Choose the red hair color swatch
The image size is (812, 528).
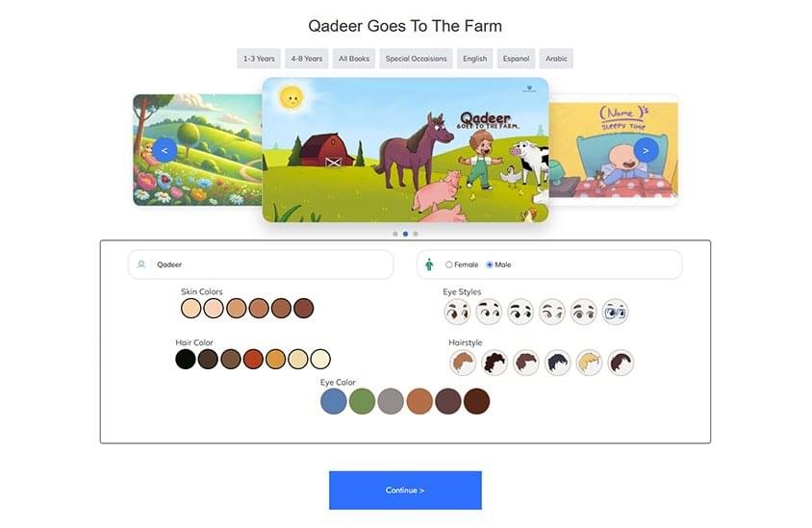[253, 360]
